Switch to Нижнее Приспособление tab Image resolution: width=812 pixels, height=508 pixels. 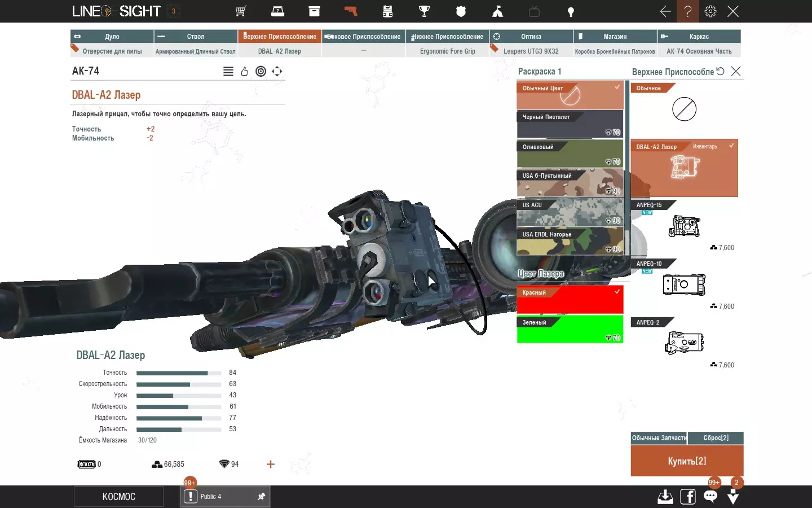pos(447,37)
